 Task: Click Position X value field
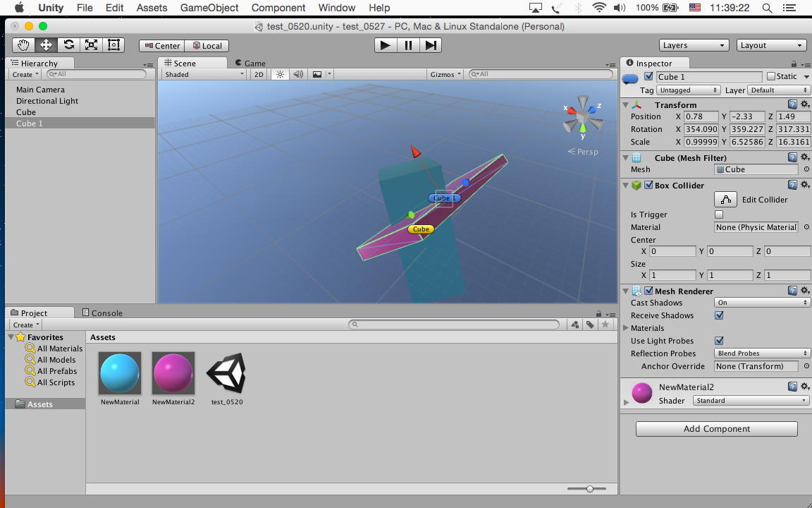[x=701, y=116]
